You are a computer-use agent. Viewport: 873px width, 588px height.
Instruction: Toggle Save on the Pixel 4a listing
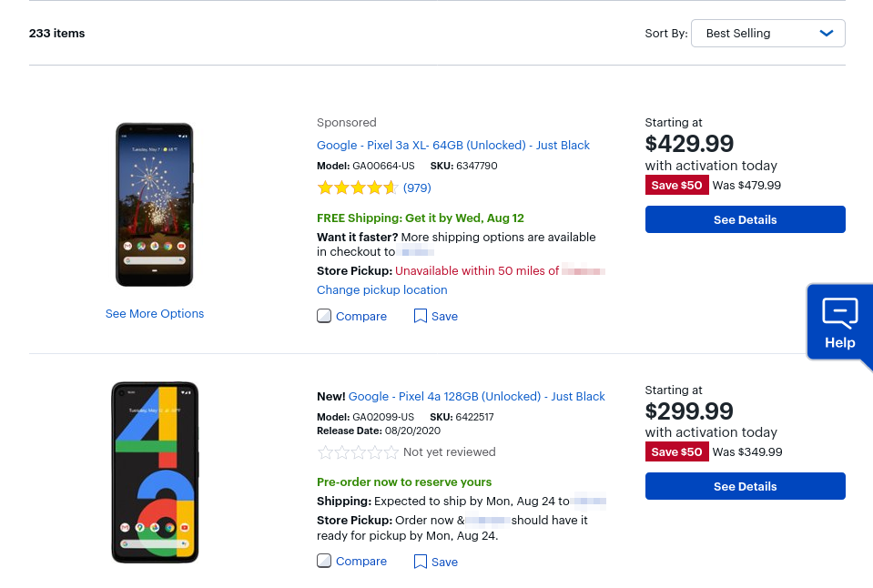[x=436, y=562]
